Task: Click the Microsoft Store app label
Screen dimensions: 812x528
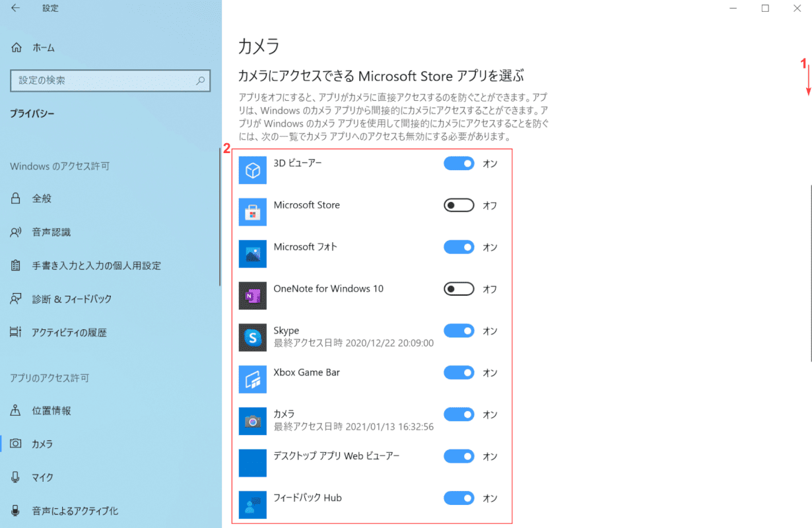Action: click(307, 205)
